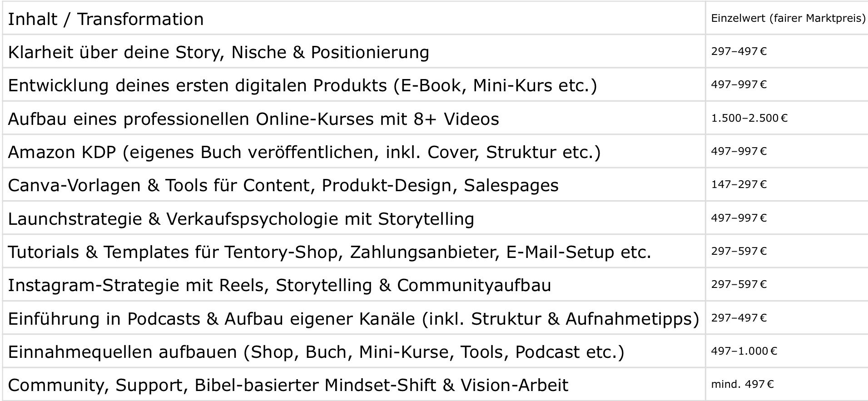Select 'Launchstrategie & Verkaufspsychologie mit Storytelling' cell
The image size is (868, 401).
point(354,218)
